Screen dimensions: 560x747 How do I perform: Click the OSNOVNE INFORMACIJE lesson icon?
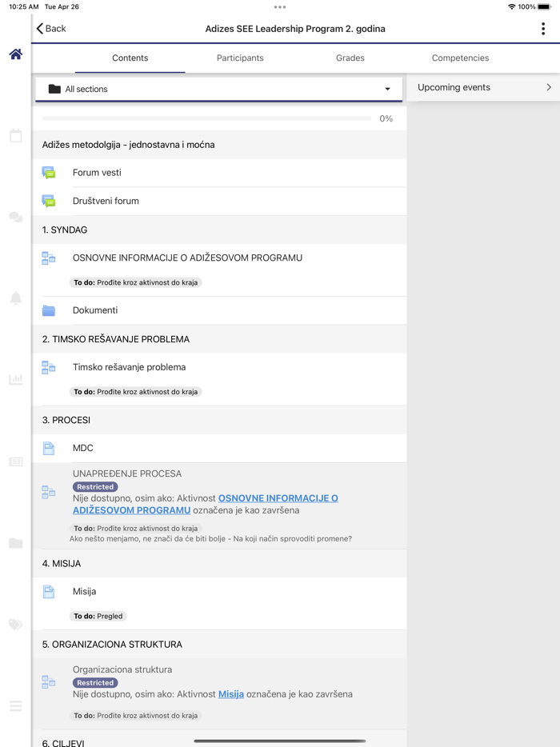click(49, 258)
